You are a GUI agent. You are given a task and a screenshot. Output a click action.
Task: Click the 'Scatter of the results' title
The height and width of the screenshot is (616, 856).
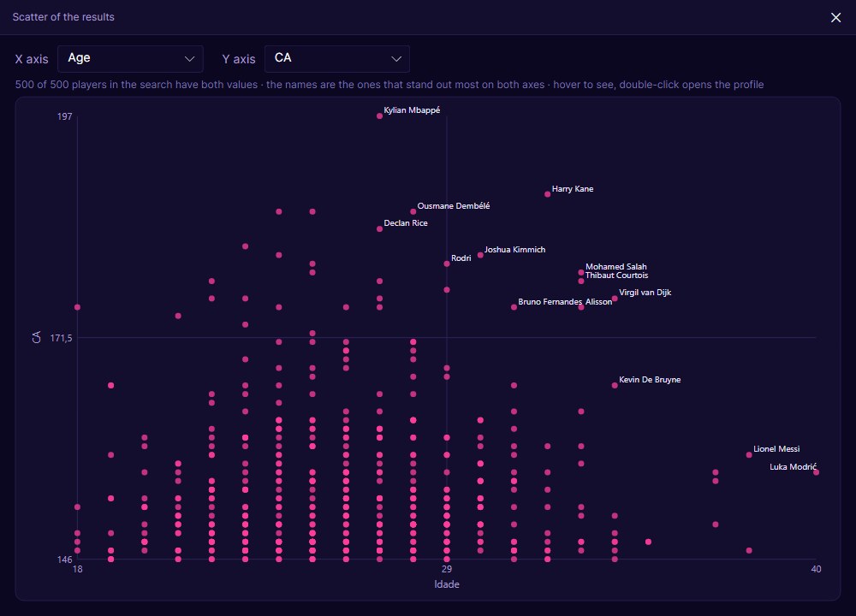tap(63, 17)
